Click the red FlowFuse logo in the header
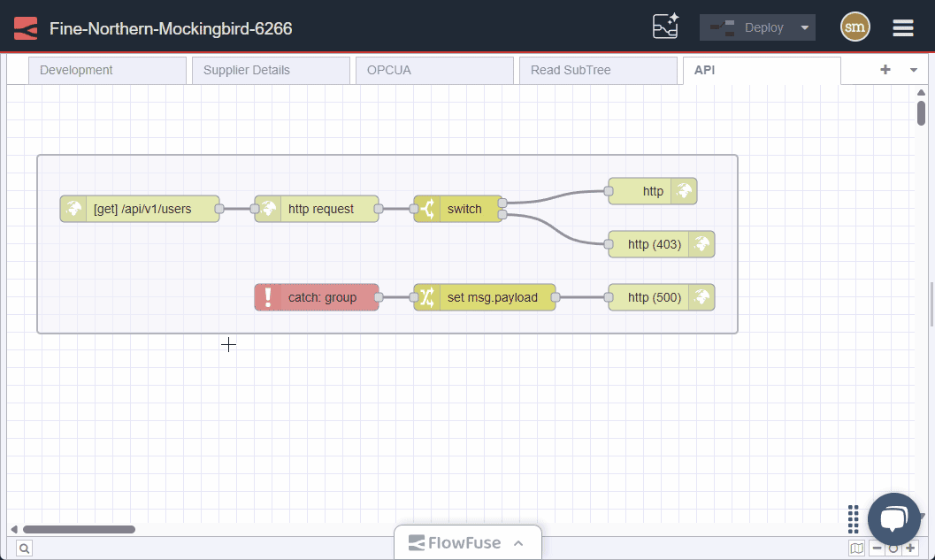 coord(25,27)
